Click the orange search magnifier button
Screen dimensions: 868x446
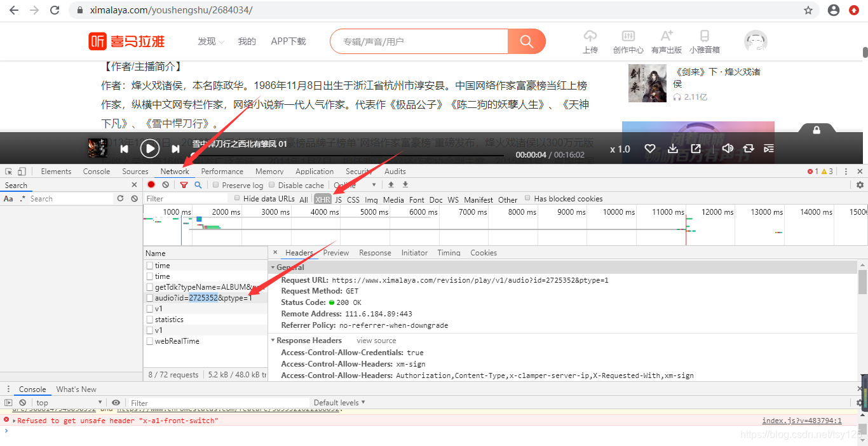tap(526, 41)
